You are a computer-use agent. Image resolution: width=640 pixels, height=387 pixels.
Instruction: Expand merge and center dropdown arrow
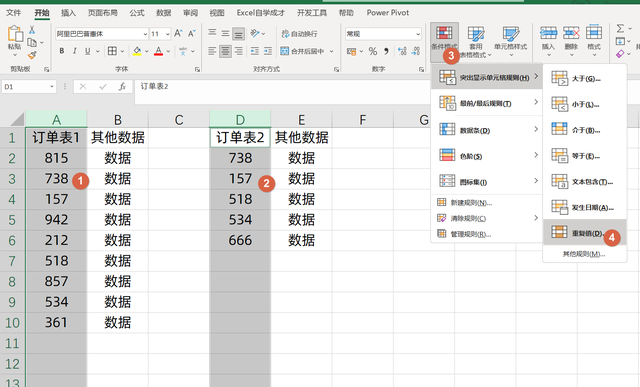(331, 51)
